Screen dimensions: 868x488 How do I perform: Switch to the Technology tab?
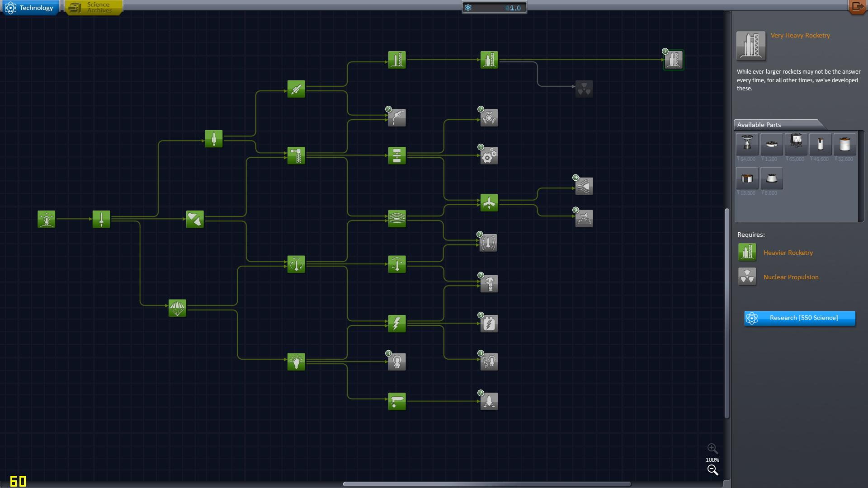point(30,8)
